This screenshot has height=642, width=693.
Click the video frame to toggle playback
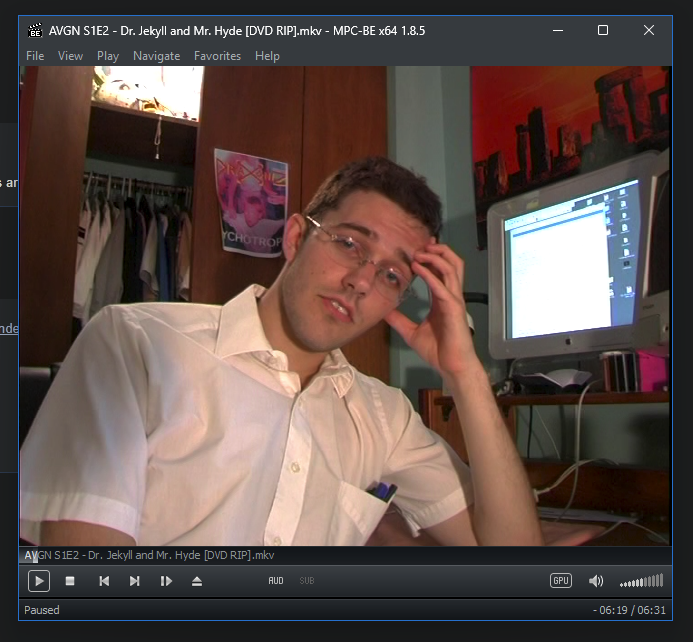pyautogui.click(x=345, y=306)
